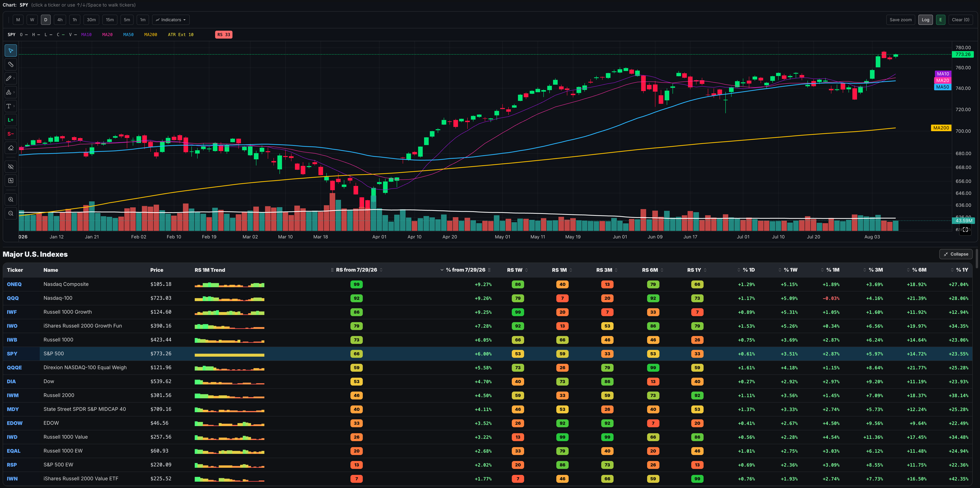
Task: Toggle MA50 in the chart legend
Action: (128, 35)
